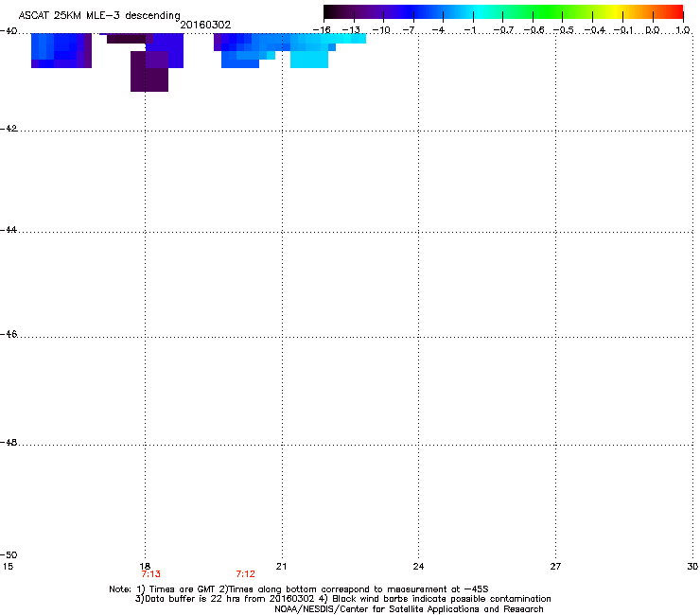Click the latitude label "-44"

coord(9,230)
